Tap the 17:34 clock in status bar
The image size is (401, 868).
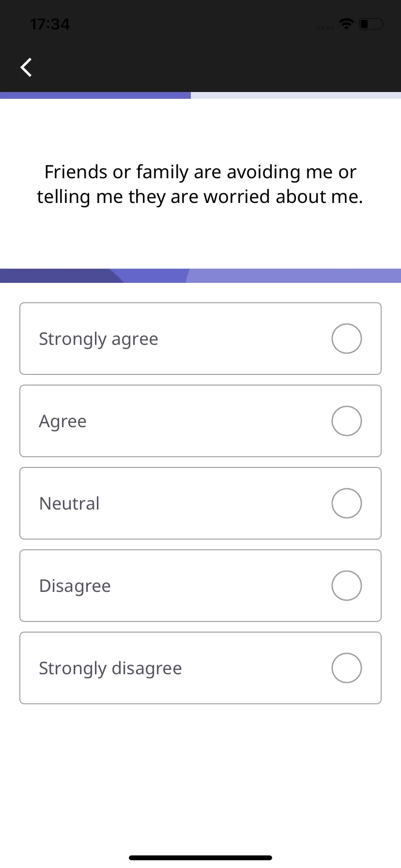[x=50, y=24]
